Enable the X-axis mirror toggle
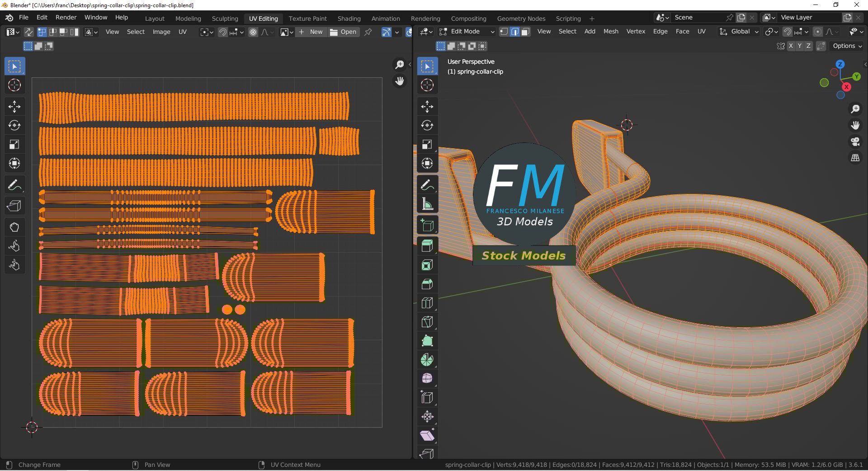This screenshot has height=471, width=868. (x=791, y=46)
